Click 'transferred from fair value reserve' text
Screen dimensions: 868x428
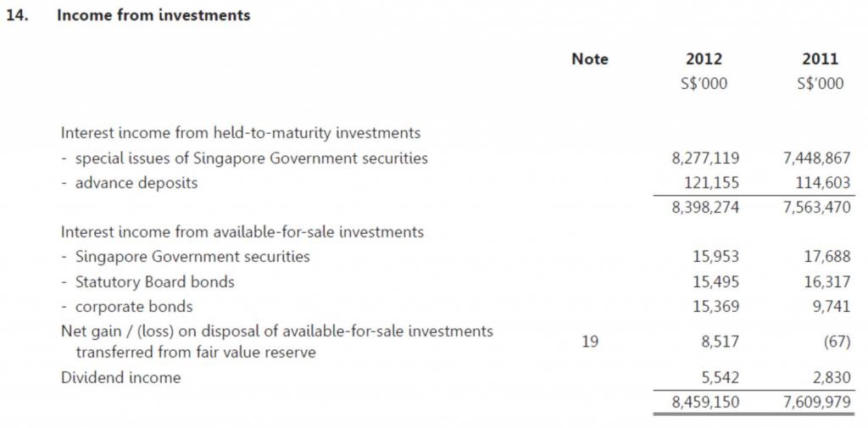[x=196, y=352]
